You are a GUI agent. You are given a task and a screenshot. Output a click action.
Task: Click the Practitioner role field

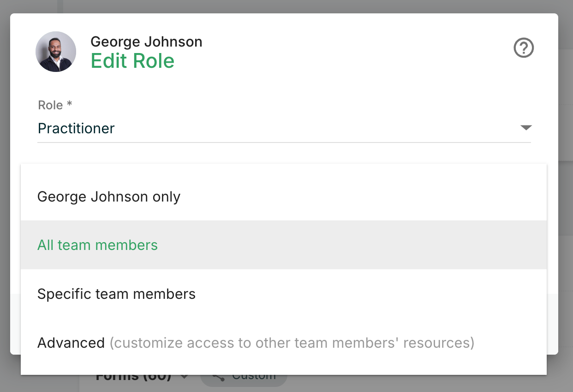pyautogui.click(x=277, y=128)
